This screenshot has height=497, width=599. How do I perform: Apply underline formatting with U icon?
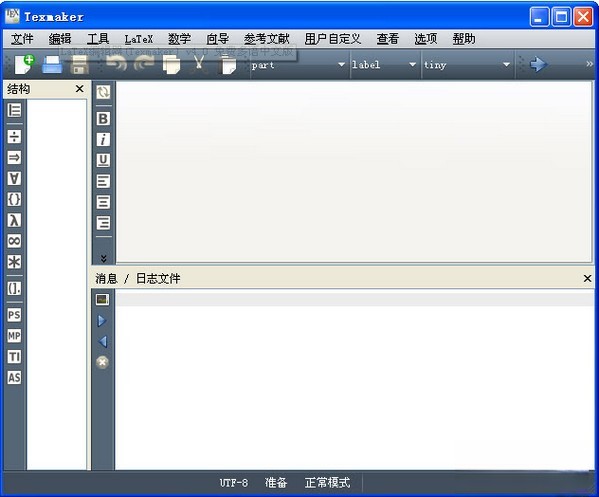click(x=103, y=160)
